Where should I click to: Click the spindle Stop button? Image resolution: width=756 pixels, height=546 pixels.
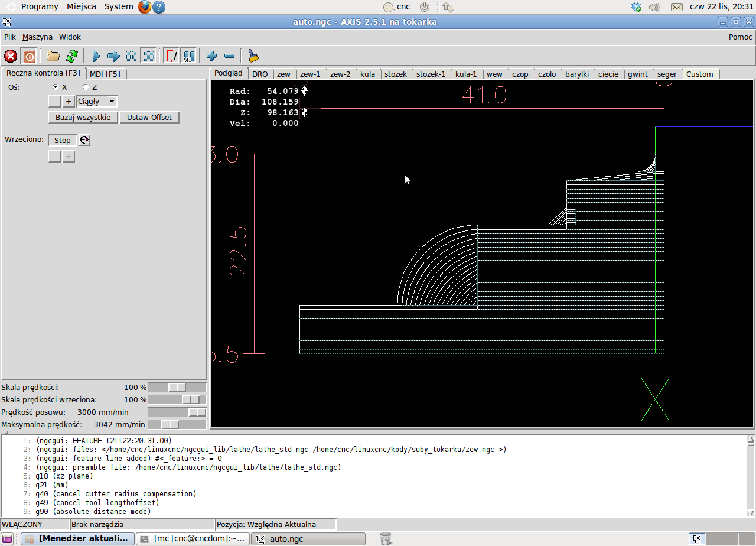tap(63, 140)
